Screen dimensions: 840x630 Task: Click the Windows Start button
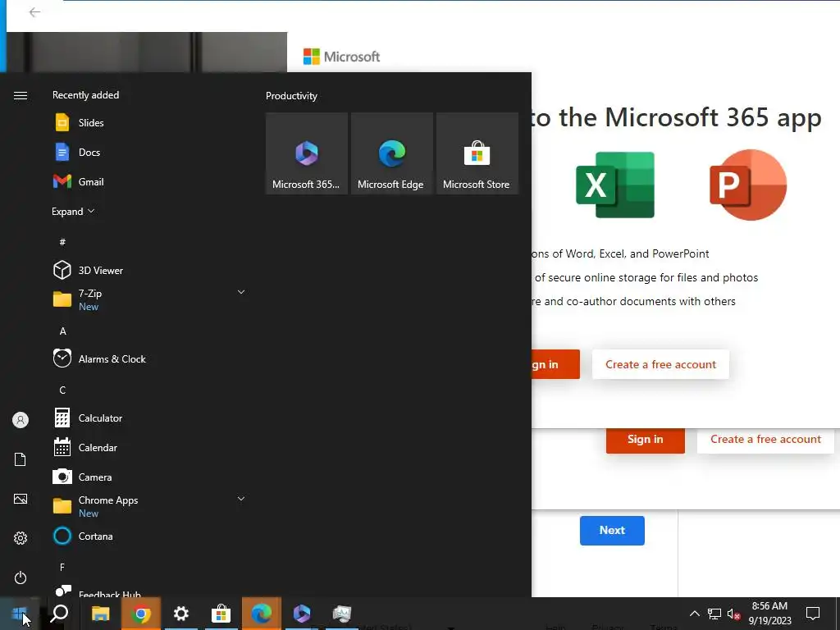(x=20, y=614)
